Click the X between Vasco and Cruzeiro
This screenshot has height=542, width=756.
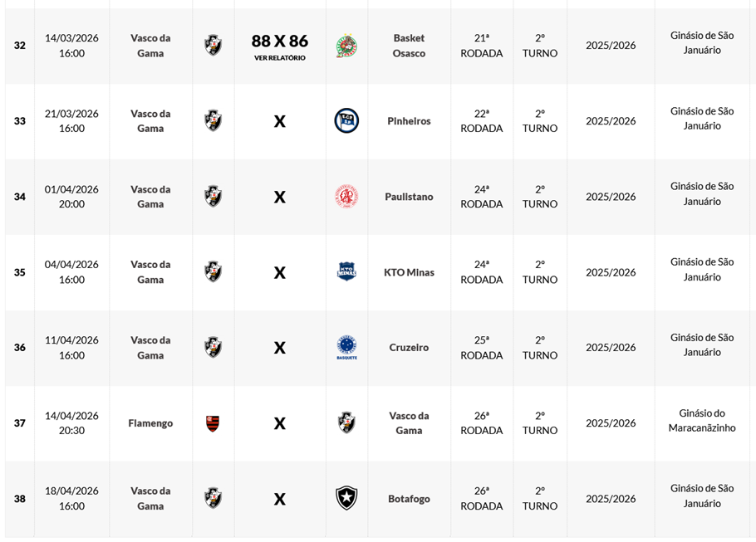click(280, 348)
